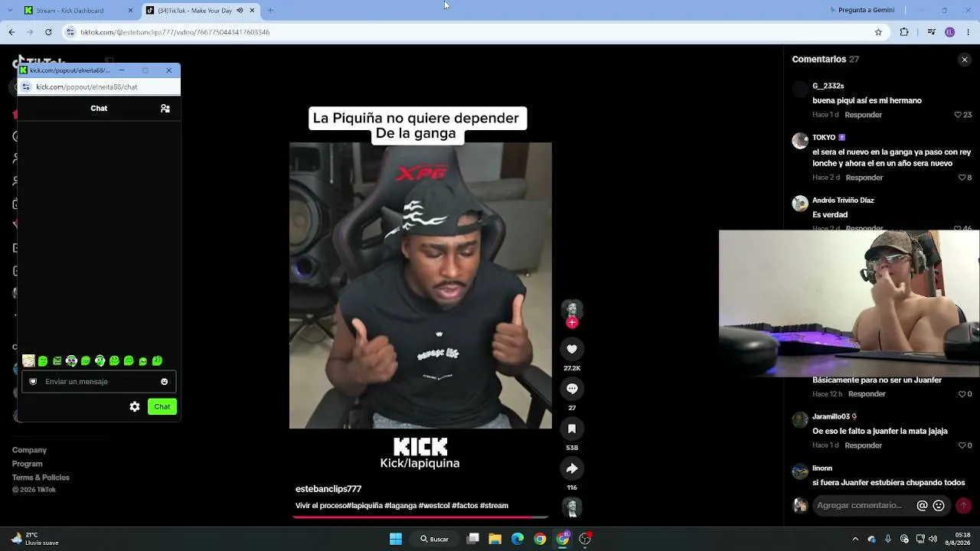Image resolution: width=980 pixels, height=551 pixels.
Task: Bookmark this page with the star icon
Action: coord(878,32)
